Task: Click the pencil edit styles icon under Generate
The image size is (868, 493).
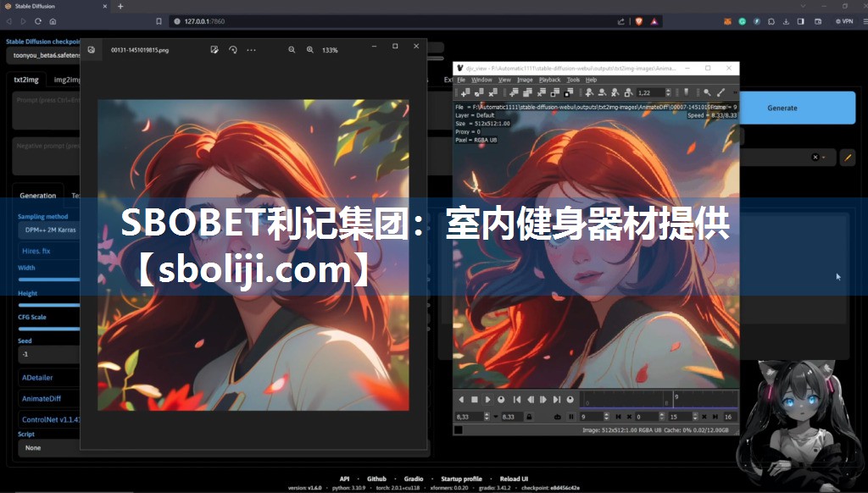Action: [848, 158]
